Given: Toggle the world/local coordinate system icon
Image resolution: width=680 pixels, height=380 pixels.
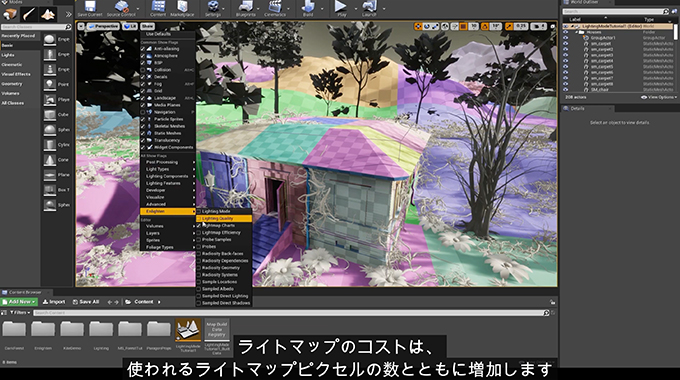Looking at the screenshot, I should 445,26.
